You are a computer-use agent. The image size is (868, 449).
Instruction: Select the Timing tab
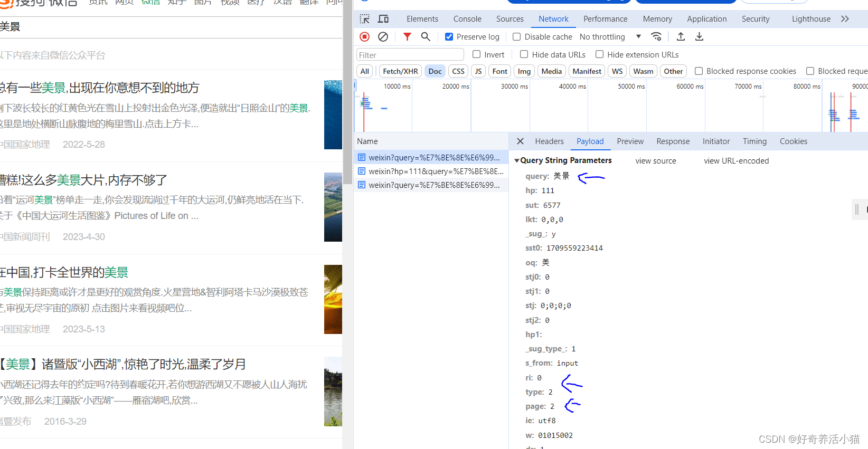[x=754, y=141]
